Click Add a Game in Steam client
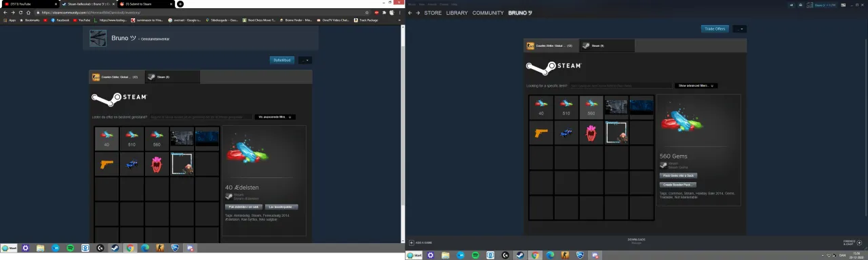Screen dimensions: 868x260 (420, 242)
